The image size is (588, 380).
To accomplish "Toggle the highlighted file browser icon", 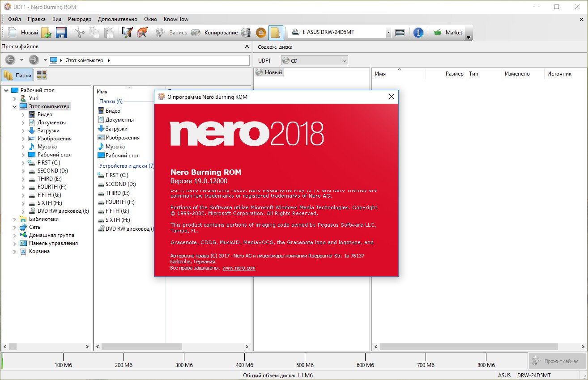I will pos(276,33).
